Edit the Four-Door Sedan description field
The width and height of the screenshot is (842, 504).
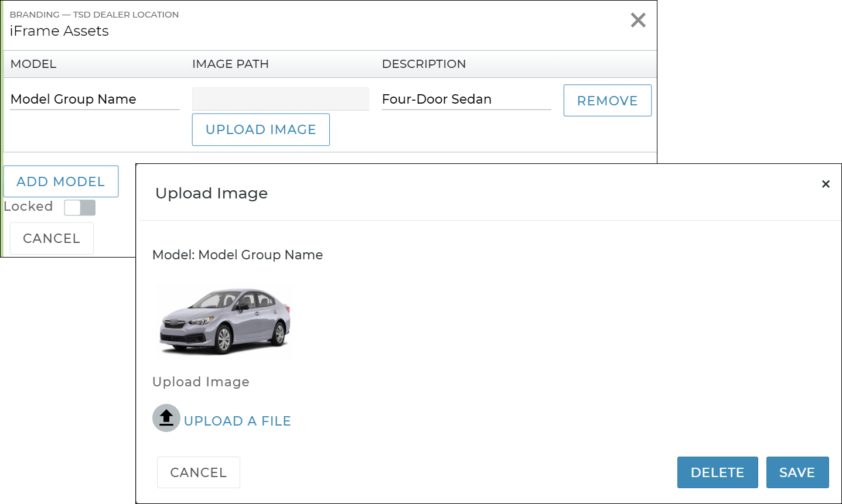click(x=466, y=100)
